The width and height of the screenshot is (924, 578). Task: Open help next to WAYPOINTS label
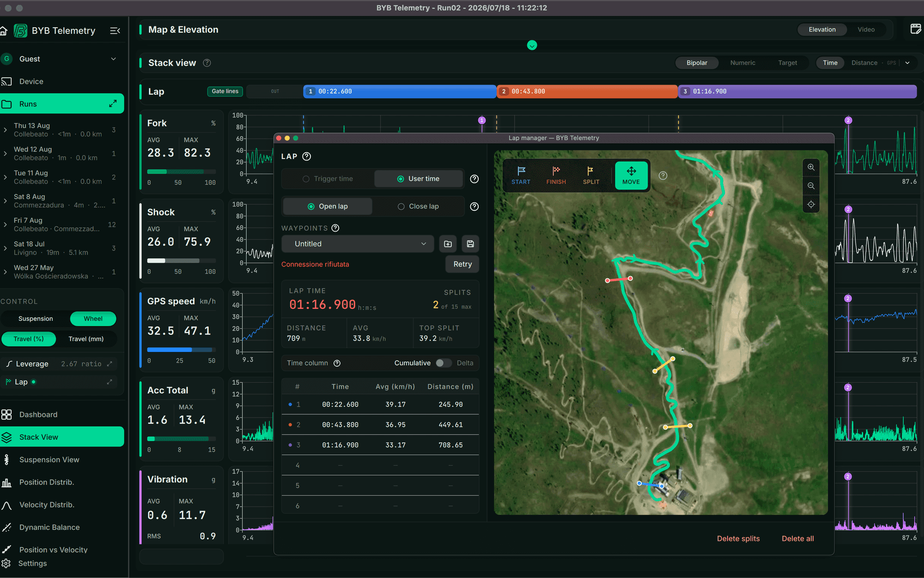click(335, 228)
